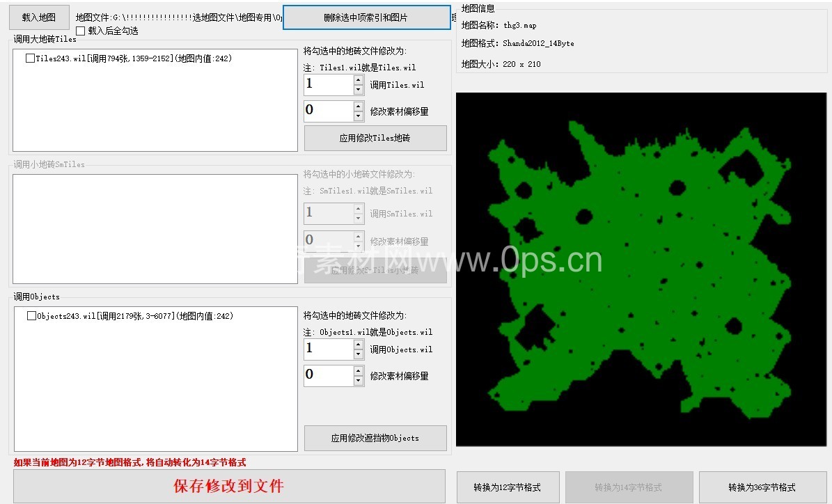Viewport: 832px width, 504px height.
Task: Increase Objects 修改素材偏移量 with up arrow
Action: tap(359, 371)
